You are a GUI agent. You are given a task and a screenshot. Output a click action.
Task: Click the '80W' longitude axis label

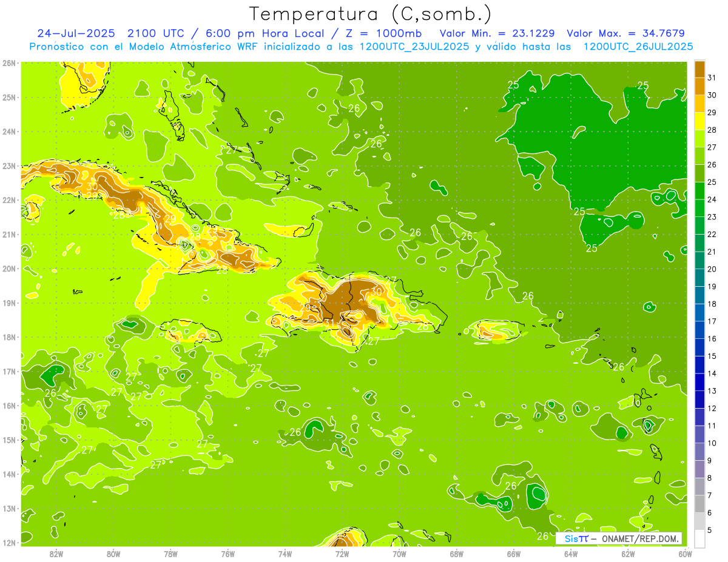click(x=113, y=554)
